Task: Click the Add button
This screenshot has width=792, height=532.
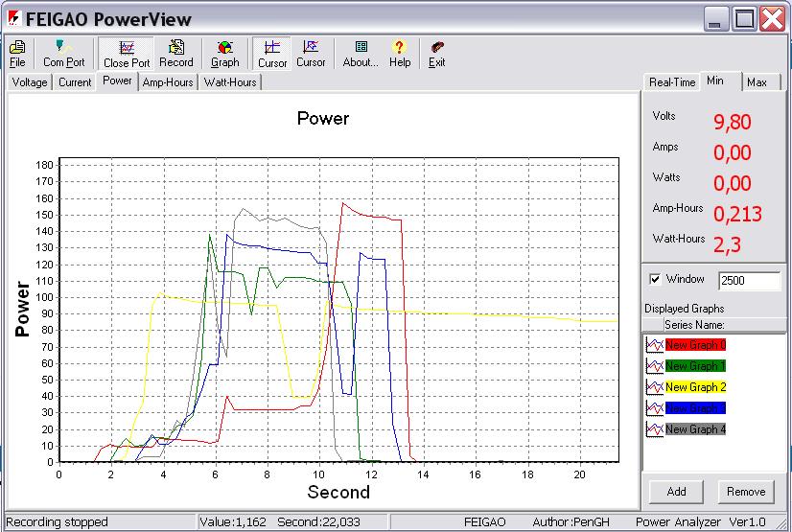Action: [x=676, y=492]
